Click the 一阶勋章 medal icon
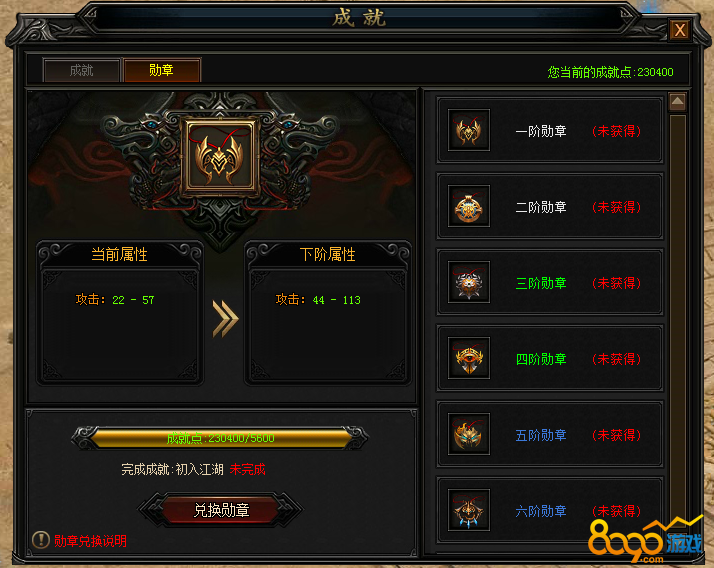This screenshot has height=568, width=714. pyautogui.click(x=469, y=130)
